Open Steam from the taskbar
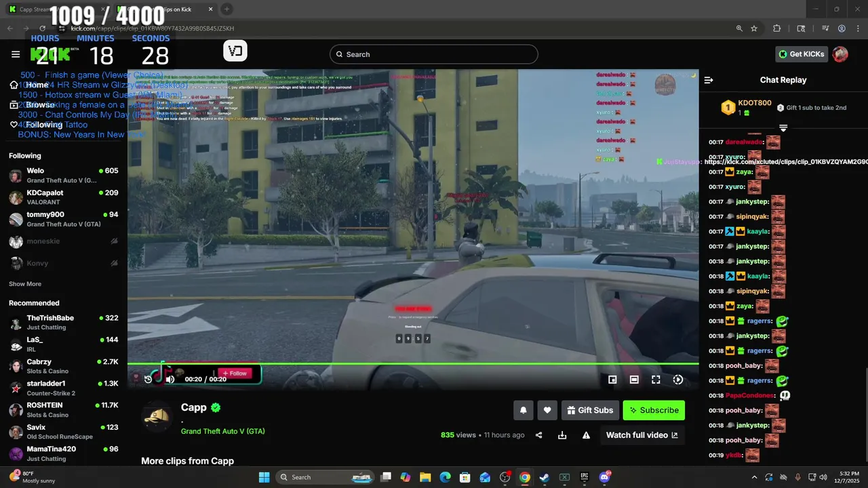 coord(544,477)
